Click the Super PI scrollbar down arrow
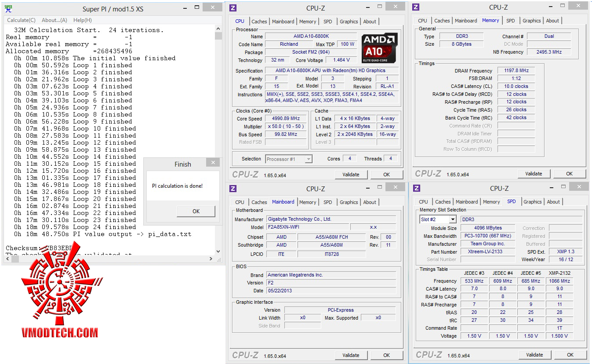Viewport: 592px width, 364px height. point(218,251)
